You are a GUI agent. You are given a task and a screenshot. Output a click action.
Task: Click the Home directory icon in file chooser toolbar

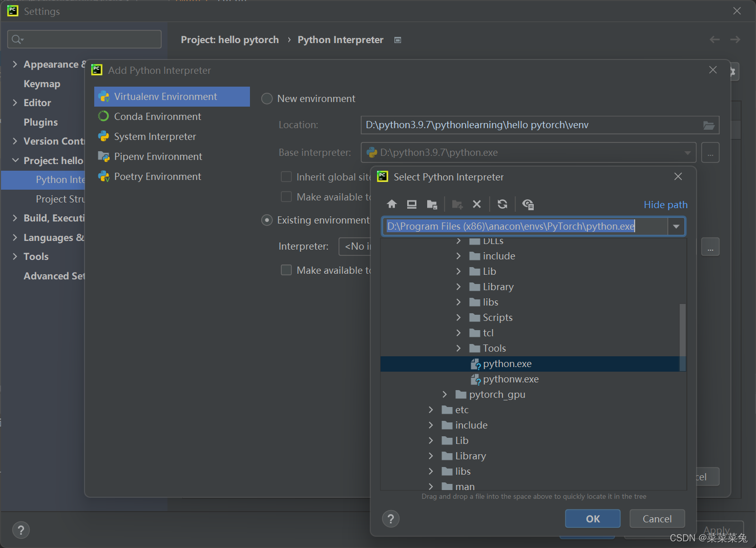click(x=392, y=204)
